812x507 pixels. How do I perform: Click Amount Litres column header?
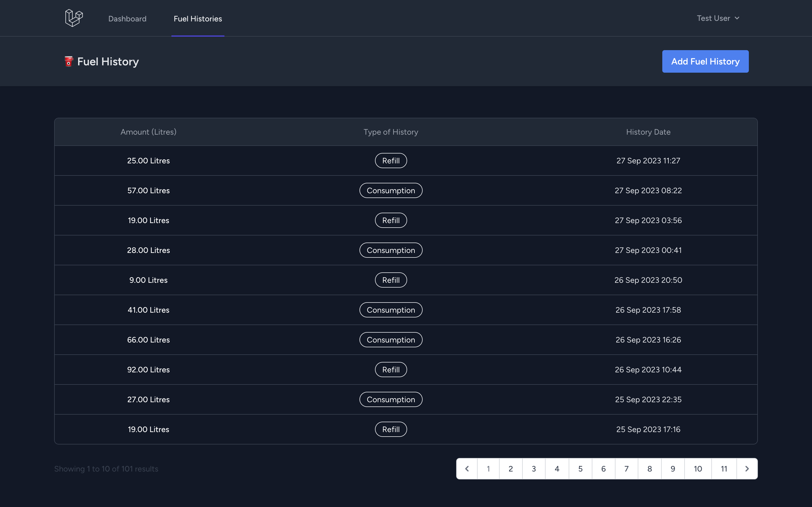click(149, 132)
